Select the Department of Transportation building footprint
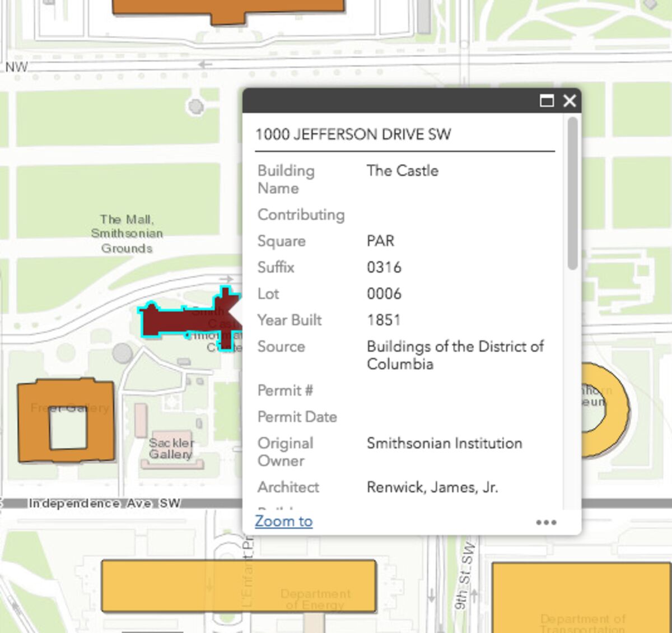Viewport: 672px width, 633px height. 582,597
